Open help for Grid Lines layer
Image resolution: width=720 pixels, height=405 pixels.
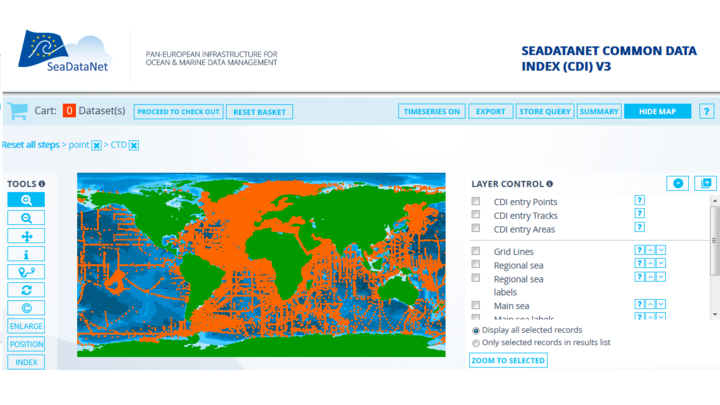(x=639, y=250)
